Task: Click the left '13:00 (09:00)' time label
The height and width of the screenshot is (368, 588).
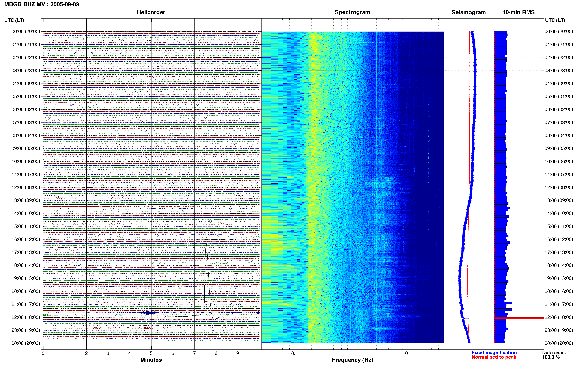Action: (x=26, y=200)
